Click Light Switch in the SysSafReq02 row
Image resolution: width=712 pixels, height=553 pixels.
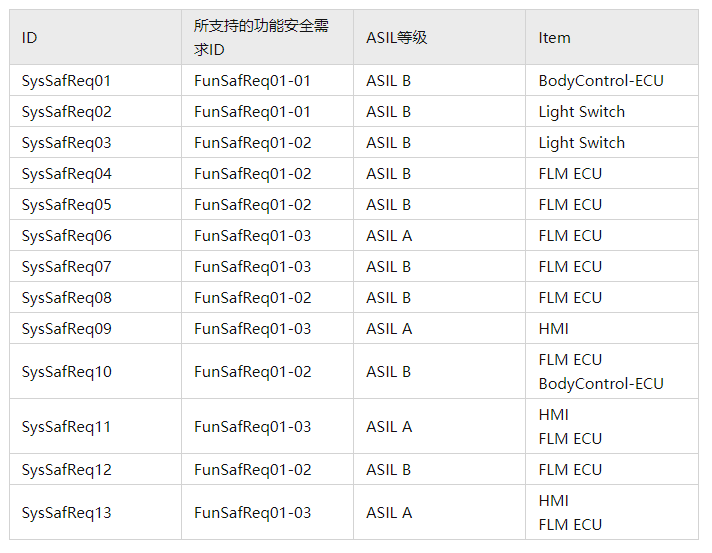click(581, 112)
